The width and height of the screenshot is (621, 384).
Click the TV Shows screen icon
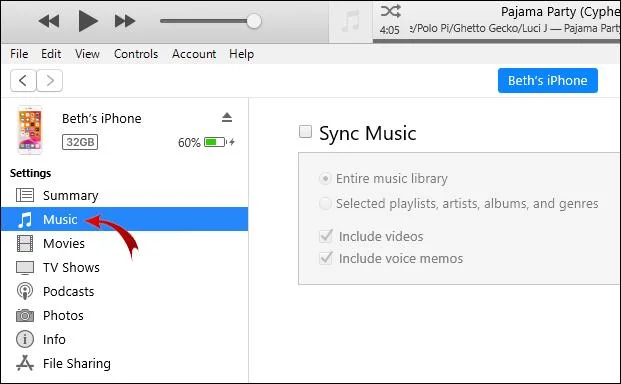coord(25,268)
